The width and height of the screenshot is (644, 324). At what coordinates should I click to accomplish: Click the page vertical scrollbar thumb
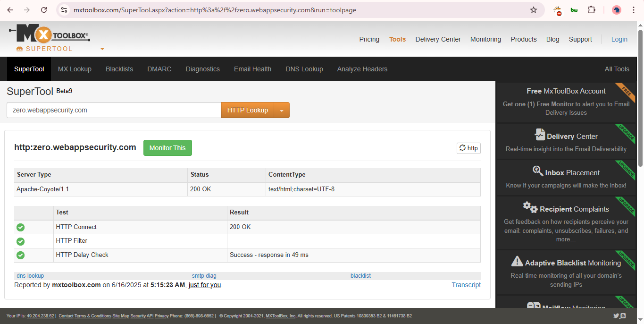pyautogui.click(x=640, y=98)
